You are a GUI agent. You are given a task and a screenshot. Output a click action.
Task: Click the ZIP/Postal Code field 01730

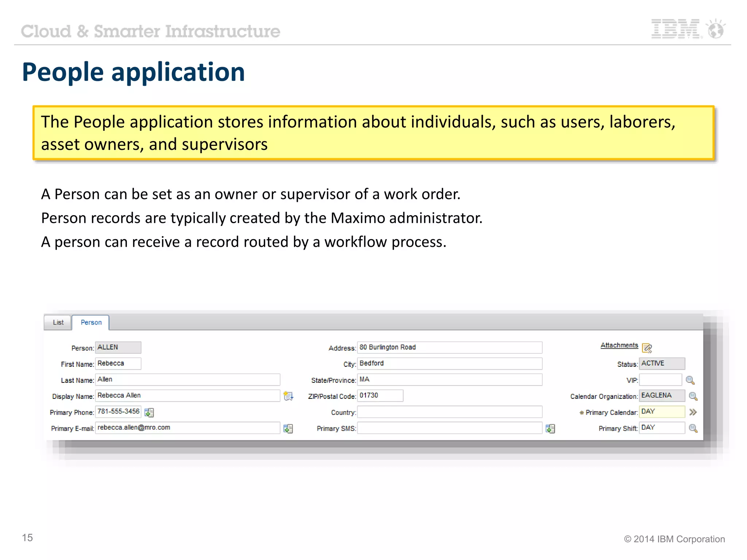coord(380,396)
